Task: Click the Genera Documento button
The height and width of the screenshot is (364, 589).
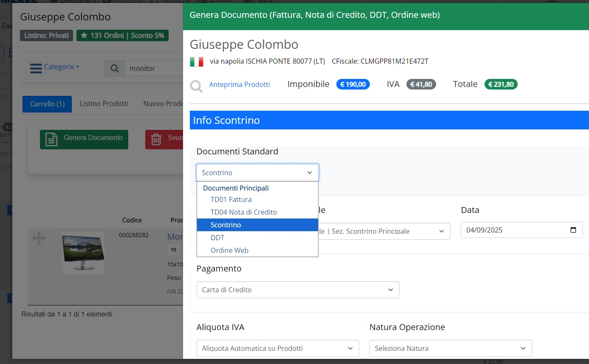Action: [84, 139]
